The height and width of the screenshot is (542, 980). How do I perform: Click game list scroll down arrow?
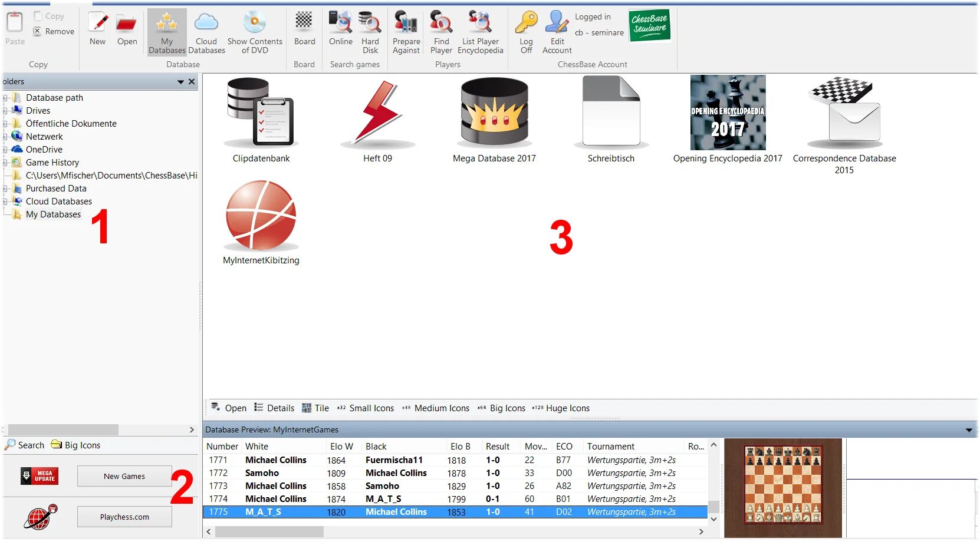coord(713,519)
